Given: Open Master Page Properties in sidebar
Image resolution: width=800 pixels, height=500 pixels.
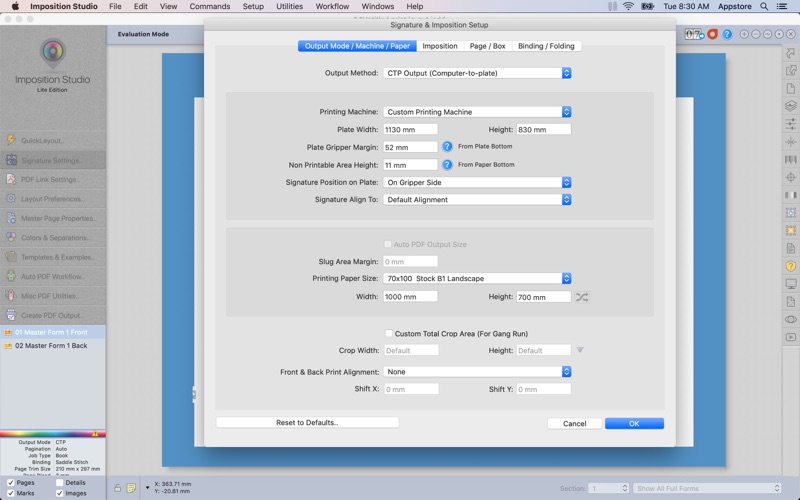Looking at the screenshot, I should 53,218.
